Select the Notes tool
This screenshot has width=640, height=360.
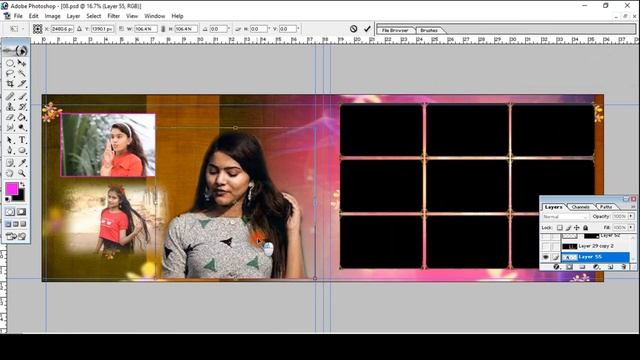tap(10, 163)
